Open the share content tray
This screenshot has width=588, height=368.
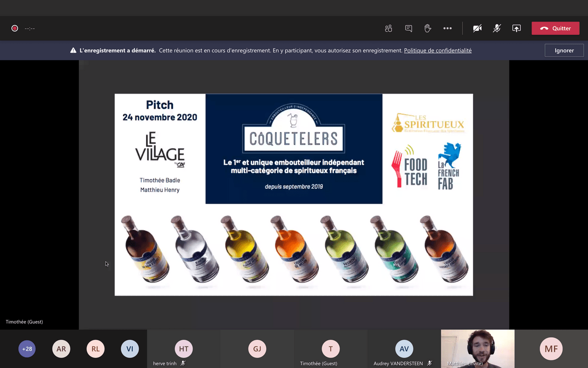[516, 28]
